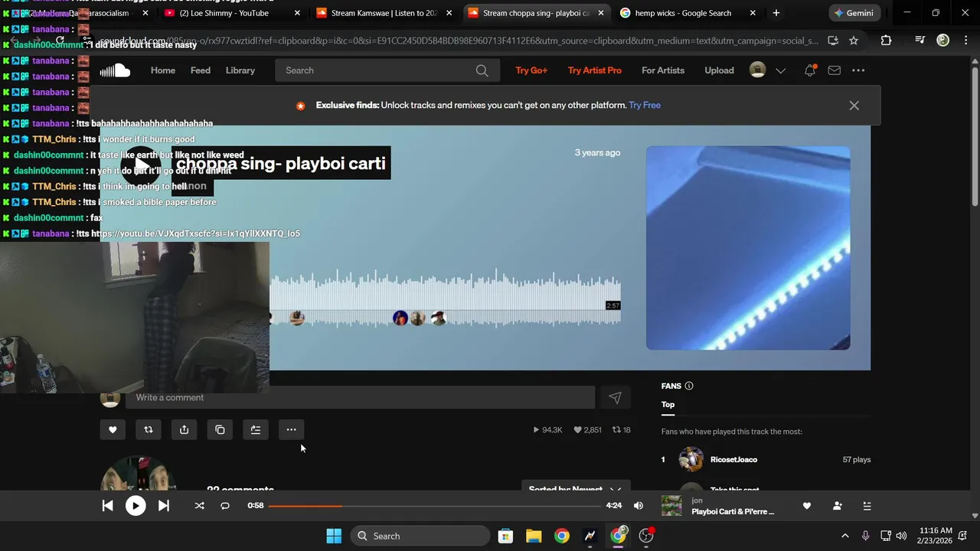
Task: Dismiss the Exclusive finds banner
Action: click(854, 106)
